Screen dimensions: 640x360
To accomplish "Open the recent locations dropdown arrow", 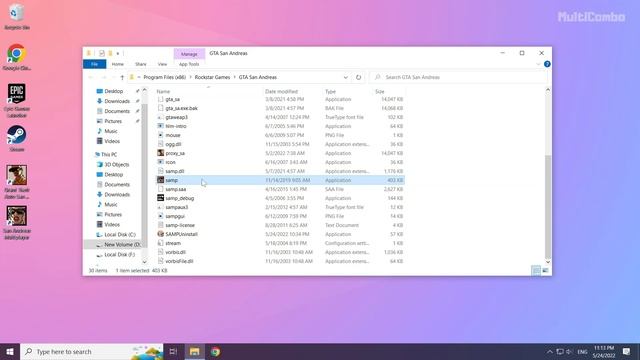I will pos(113,77).
